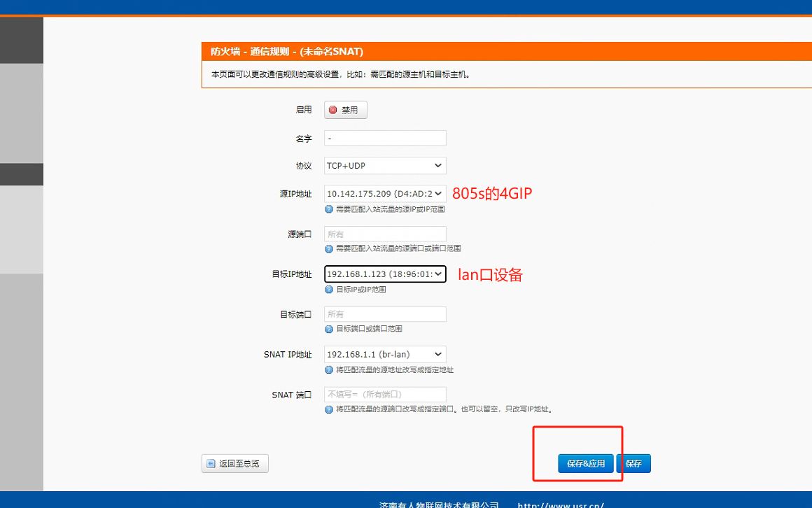Toggle the 禁用 rule enable button
This screenshot has width=812, height=508.
(x=345, y=110)
